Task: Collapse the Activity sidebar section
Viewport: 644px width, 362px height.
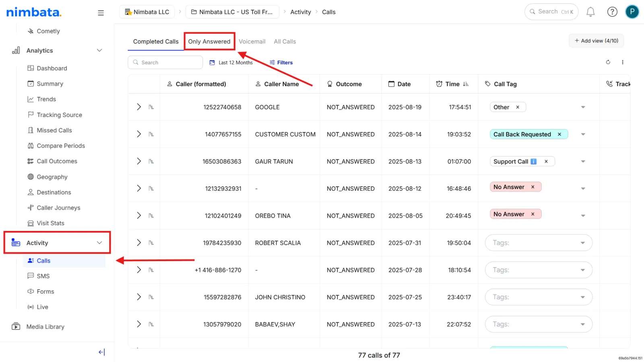Action: click(x=99, y=243)
